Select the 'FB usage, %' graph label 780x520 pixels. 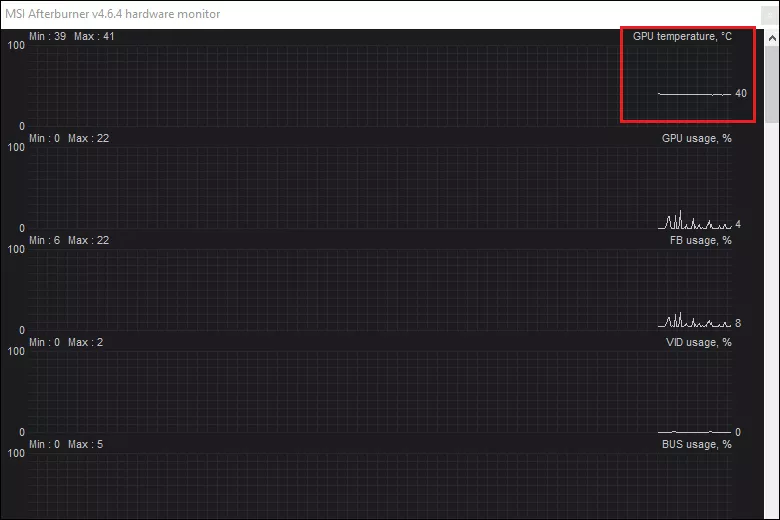[700, 240]
